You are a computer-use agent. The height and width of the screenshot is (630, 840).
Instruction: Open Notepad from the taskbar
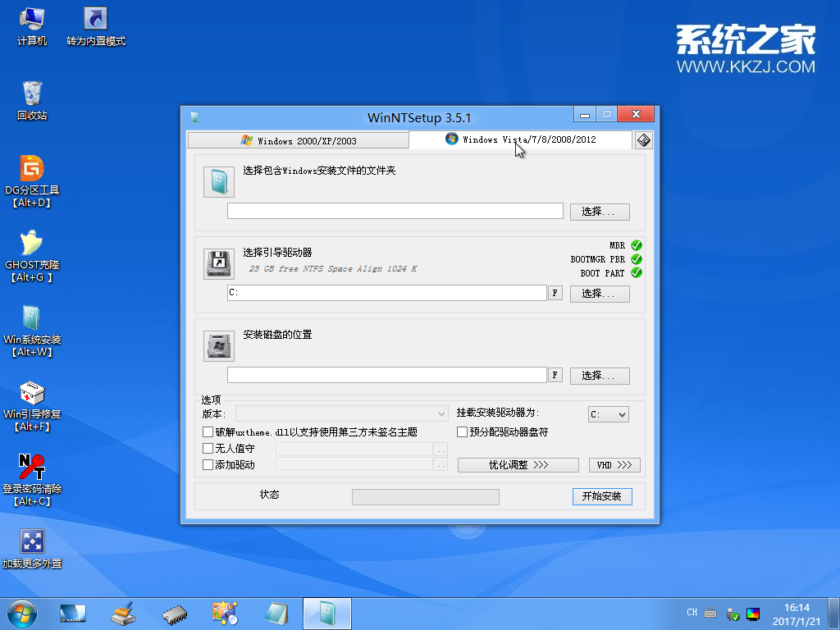click(x=276, y=613)
